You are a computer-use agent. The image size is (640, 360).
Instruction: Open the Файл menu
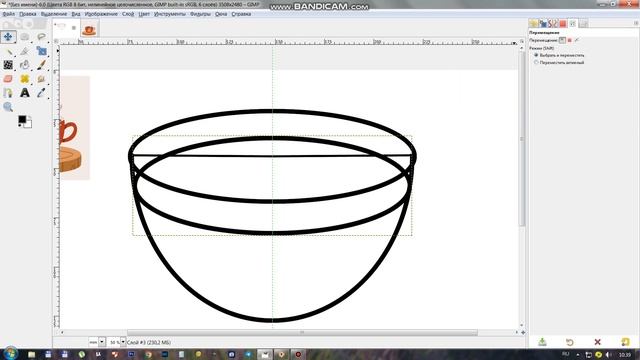tap(9, 14)
